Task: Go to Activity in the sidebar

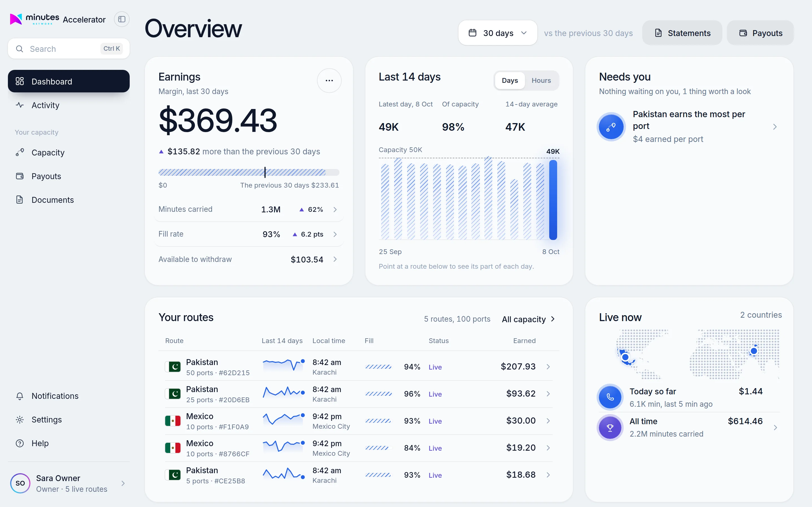Action: (69, 105)
